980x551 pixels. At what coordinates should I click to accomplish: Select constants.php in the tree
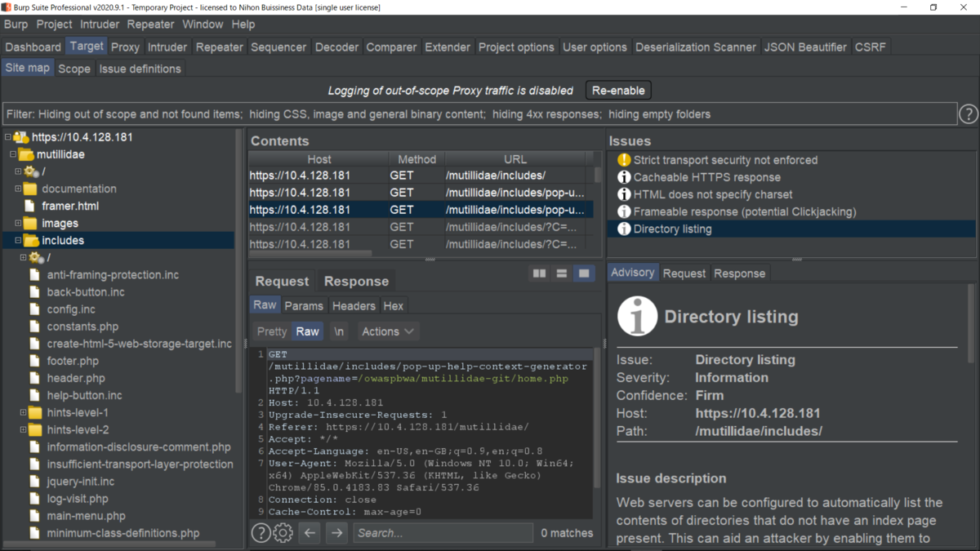(x=82, y=327)
